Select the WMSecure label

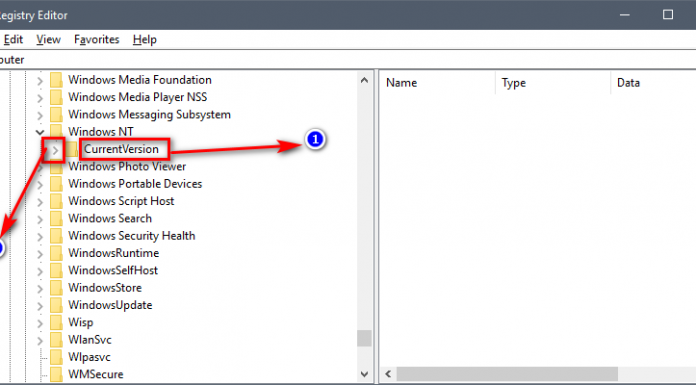(95, 374)
